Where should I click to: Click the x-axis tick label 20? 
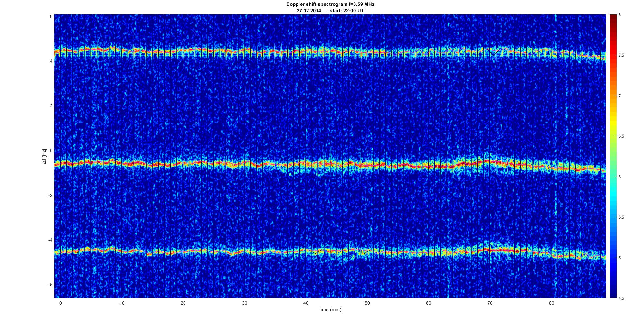[183, 303]
